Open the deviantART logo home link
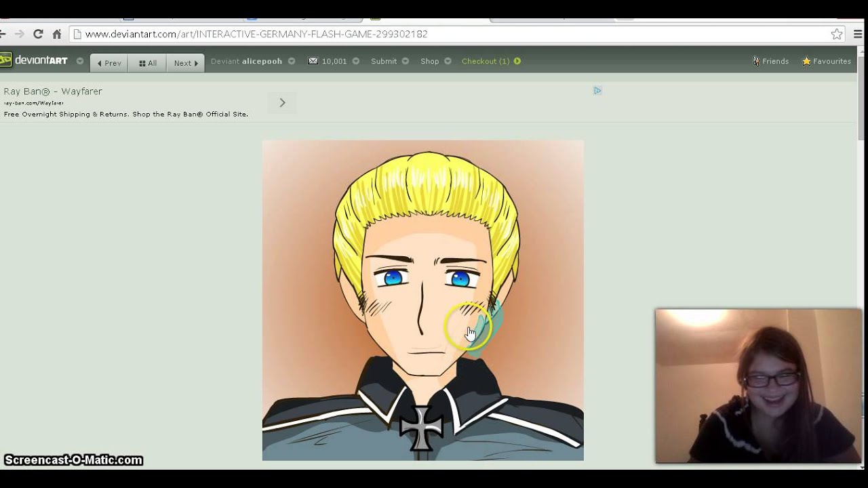The height and width of the screenshot is (488, 868). (34, 60)
